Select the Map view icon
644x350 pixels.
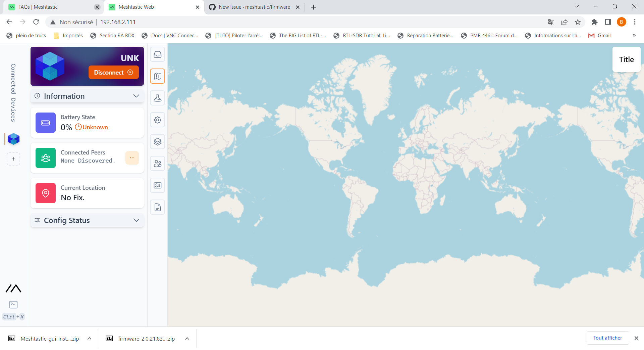click(157, 76)
